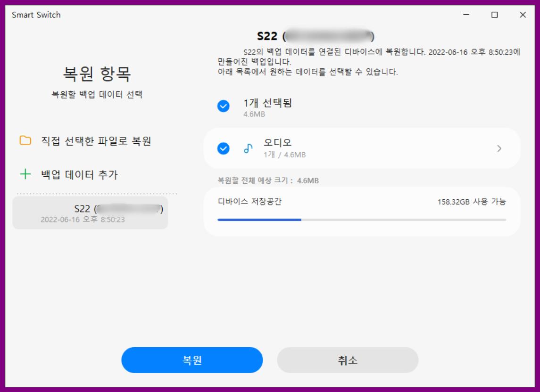Screen dimensions: 540x392
Task: Toggle the 1개 선택됨 select-all checkbox
Action: pos(224,106)
